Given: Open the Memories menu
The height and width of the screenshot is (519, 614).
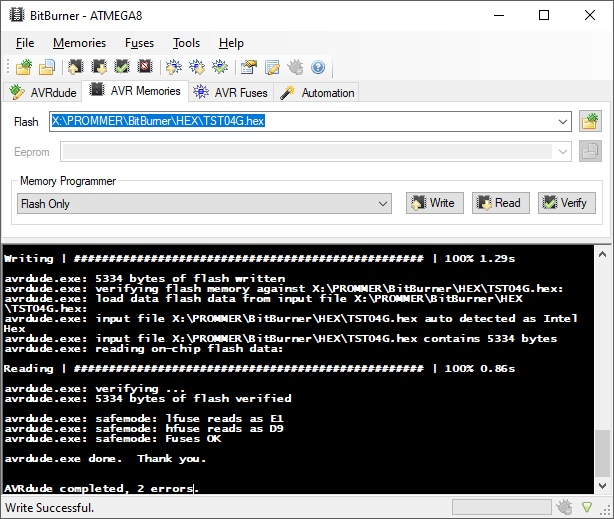Looking at the screenshot, I should tap(79, 43).
